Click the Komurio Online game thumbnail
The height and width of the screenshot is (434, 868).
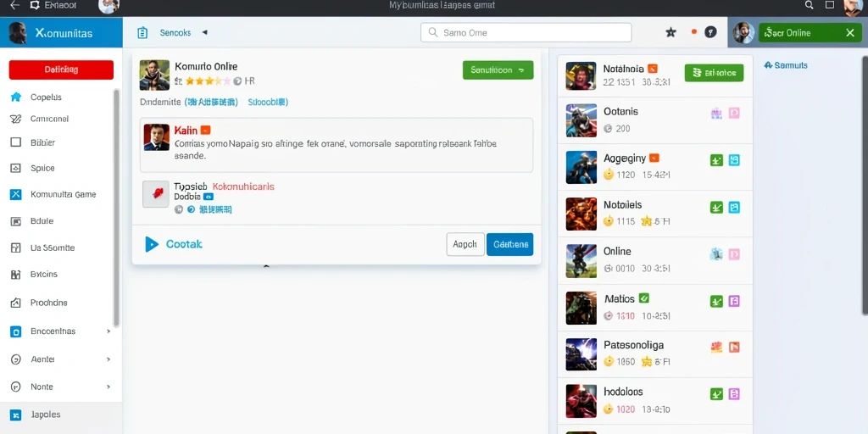click(154, 75)
